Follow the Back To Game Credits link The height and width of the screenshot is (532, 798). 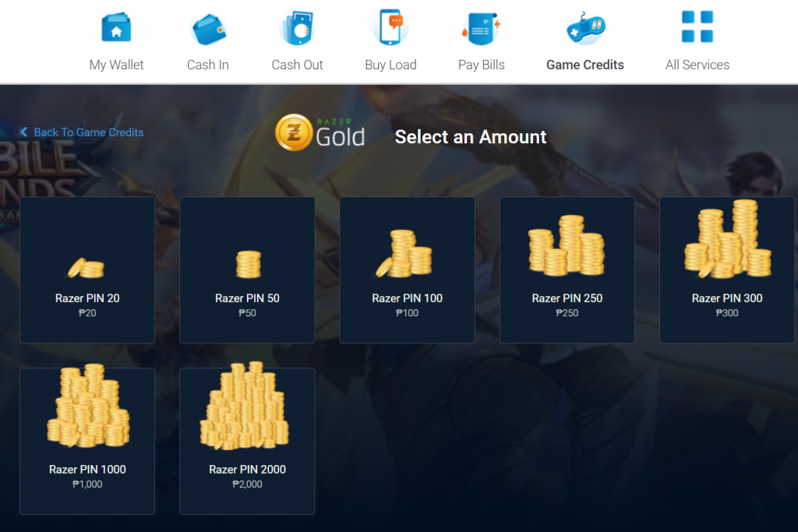tap(89, 132)
